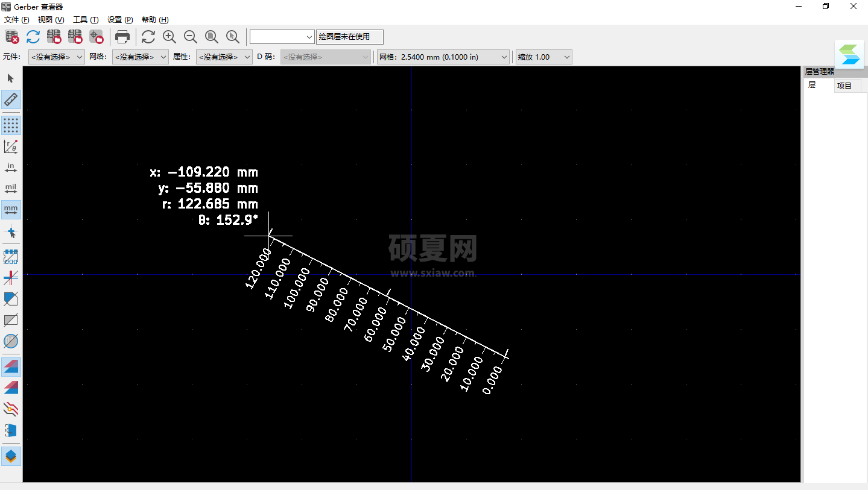868x490 pixels.
Task: Open the 文件 (F) menu
Action: 16,20
